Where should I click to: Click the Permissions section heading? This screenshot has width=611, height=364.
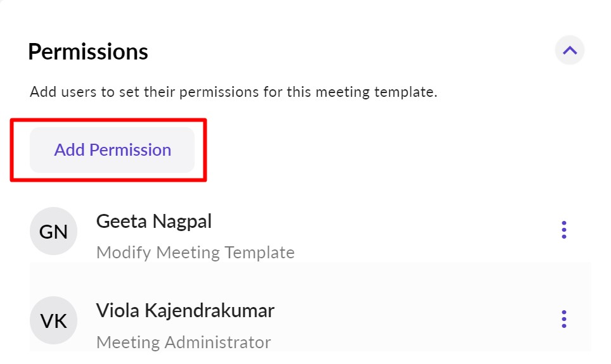point(88,51)
